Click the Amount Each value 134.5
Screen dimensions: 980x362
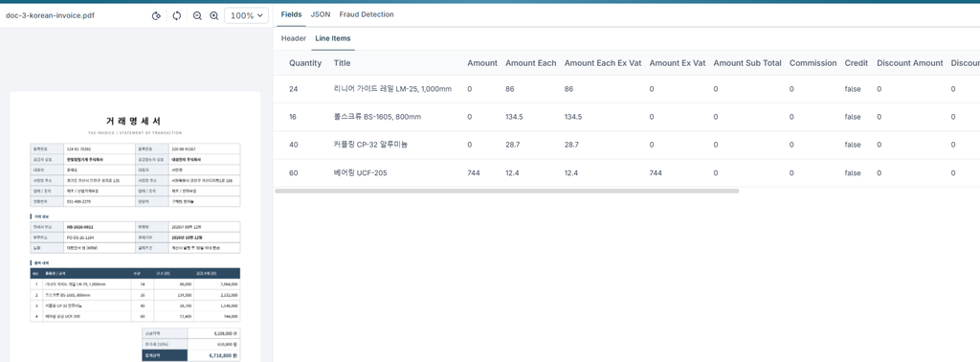point(514,117)
